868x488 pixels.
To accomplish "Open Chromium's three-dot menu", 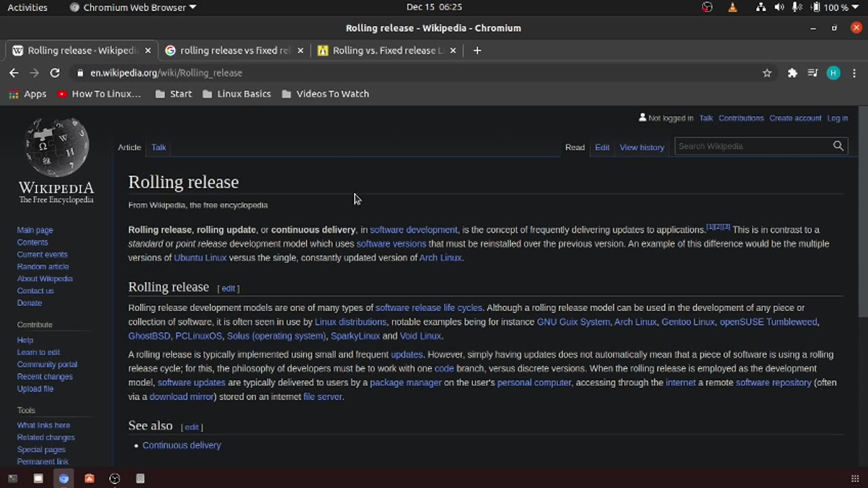I will [x=854, y=73].
